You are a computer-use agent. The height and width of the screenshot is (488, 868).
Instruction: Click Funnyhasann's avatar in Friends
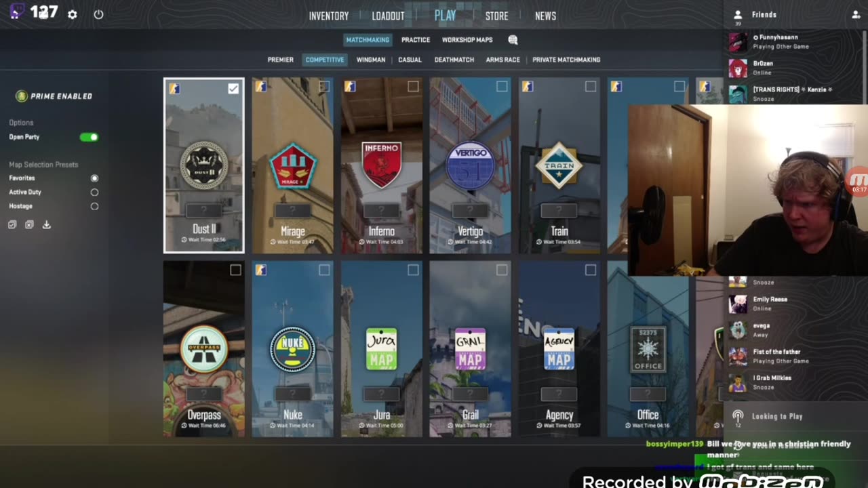pyautogui.click(x=738, y=42)
